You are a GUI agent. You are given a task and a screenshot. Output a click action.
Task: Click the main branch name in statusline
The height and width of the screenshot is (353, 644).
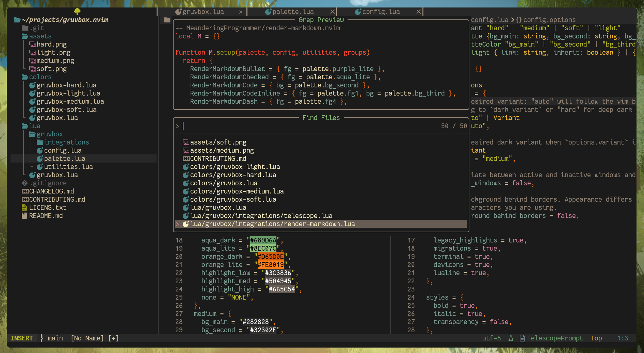pos(55,338)
